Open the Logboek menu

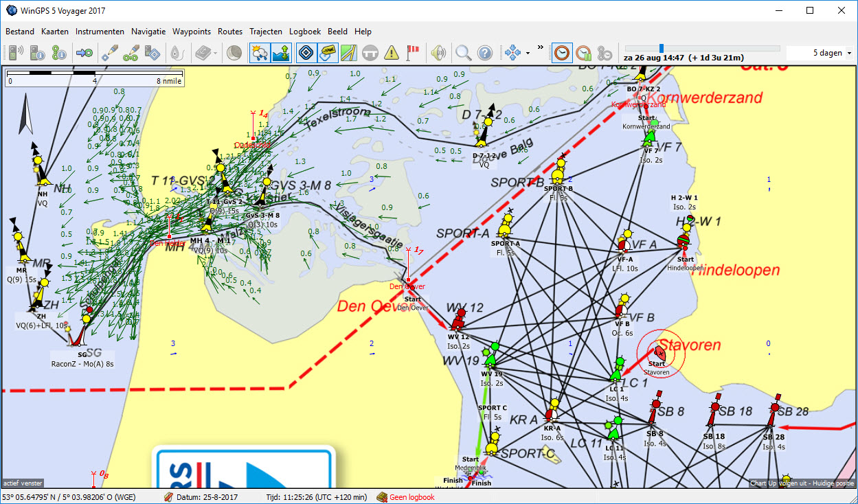click(x=305, y=32)
